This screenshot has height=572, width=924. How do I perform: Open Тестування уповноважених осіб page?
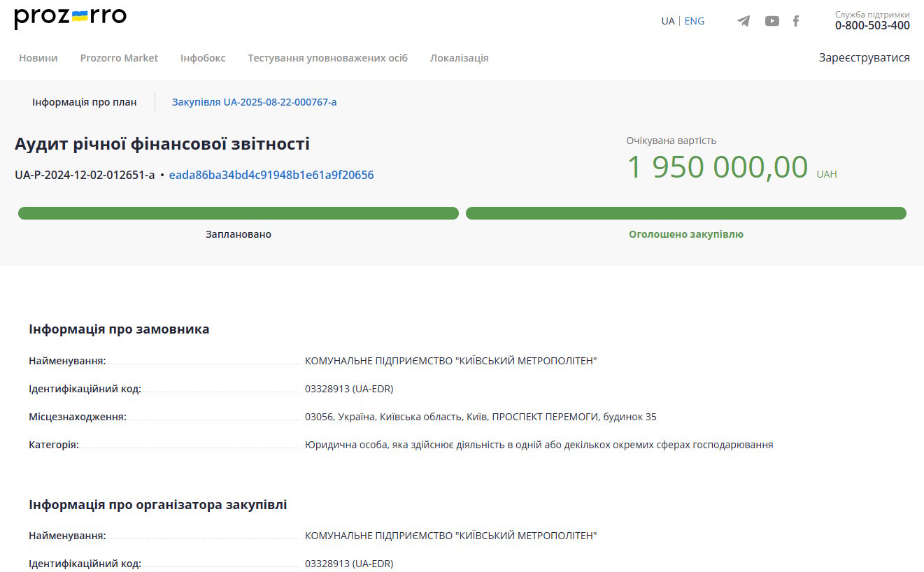click(x=327, y=58)
